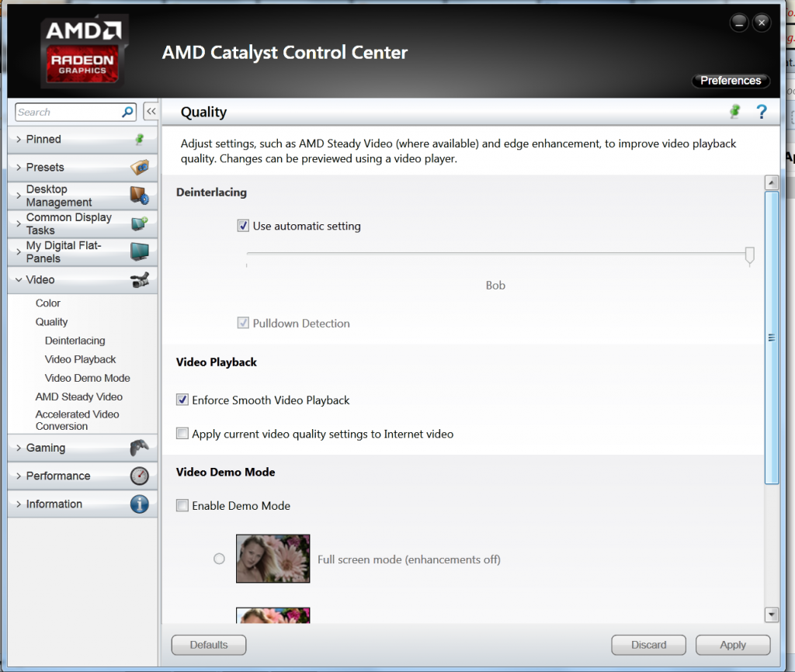Screen dimensions: 795x672
Task: Pin the Quality page using the green pushpin
Action: [734, 112]
